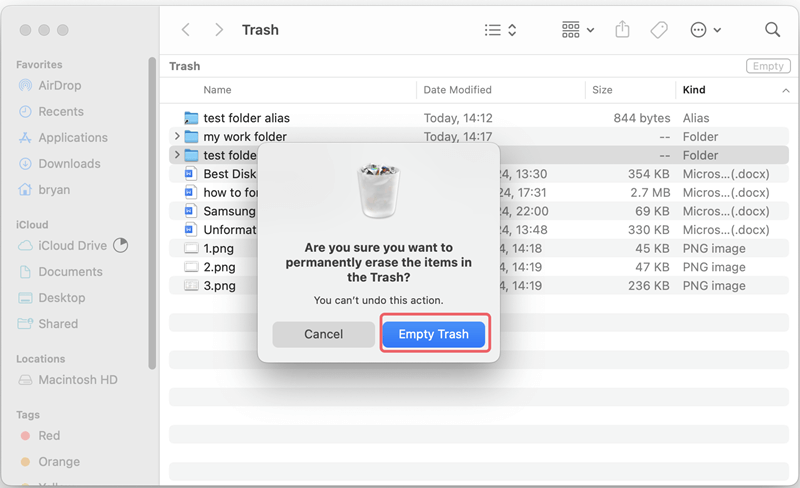This screenshot has height=488, width=800.
Task: Click the 236 KB size value
Action: pos(648,286)
